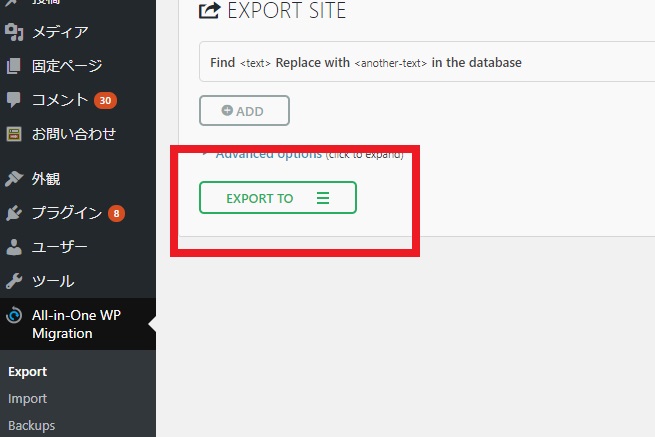Click the contact form envelope icon
The width and height of the screenshot is (655, 437).
coord(13,134)
